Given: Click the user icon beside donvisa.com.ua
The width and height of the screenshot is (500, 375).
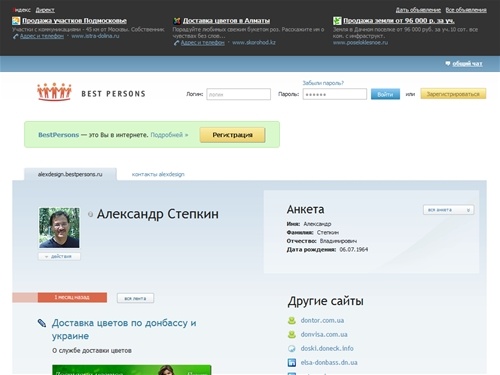Looking at the screenshot, I should 292,334.
